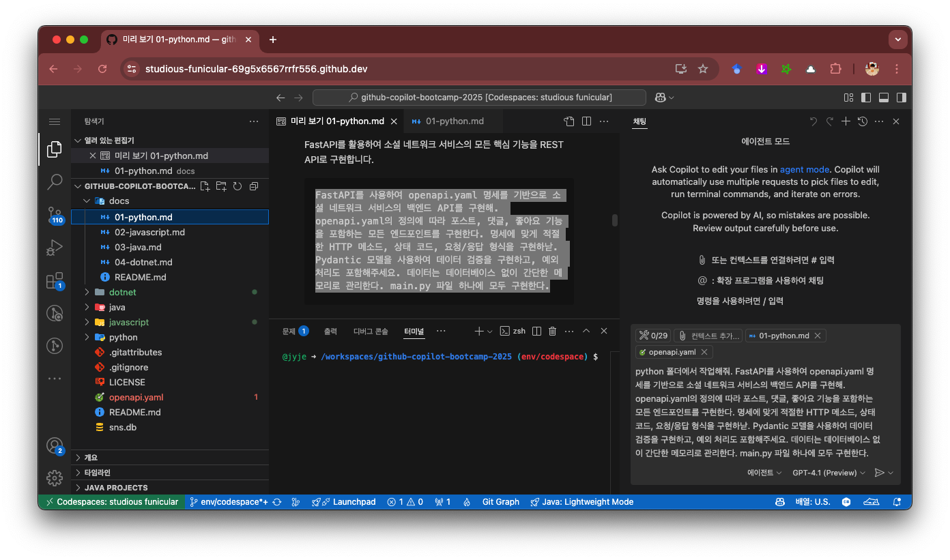Toggle primary side bar visibility
Image resolution: width=950 pixels, height=560 pixels.
[866, 98]
